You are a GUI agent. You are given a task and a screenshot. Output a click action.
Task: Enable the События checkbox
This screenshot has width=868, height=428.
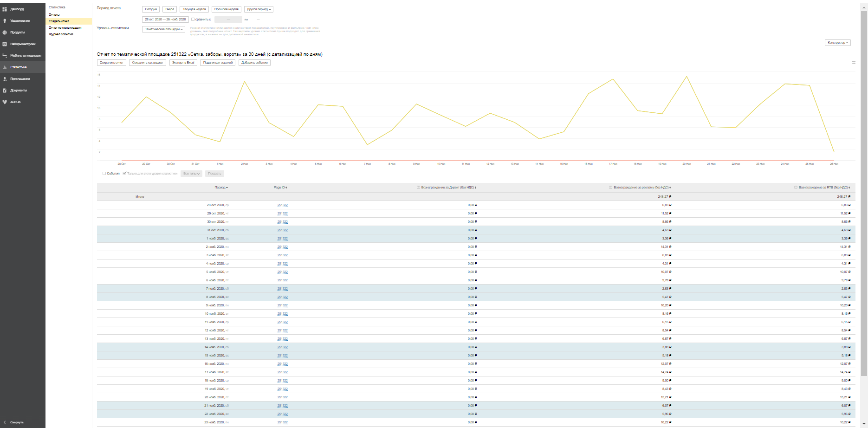[104, 174]
